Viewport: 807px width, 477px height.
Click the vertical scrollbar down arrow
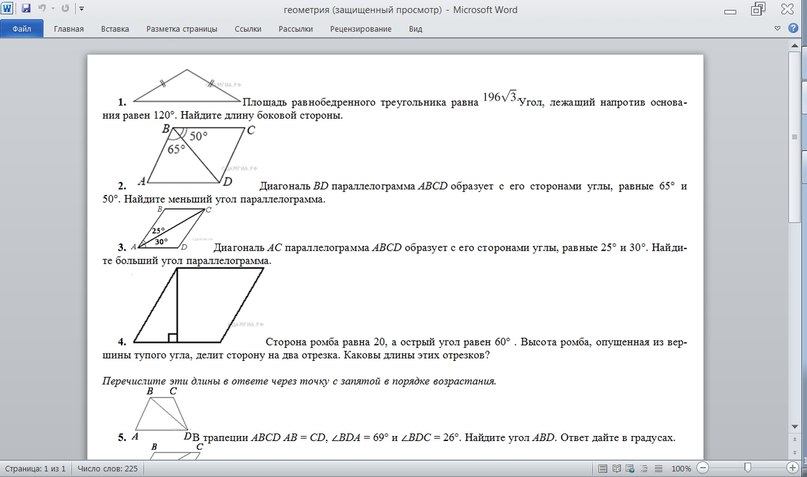(795, 426)
